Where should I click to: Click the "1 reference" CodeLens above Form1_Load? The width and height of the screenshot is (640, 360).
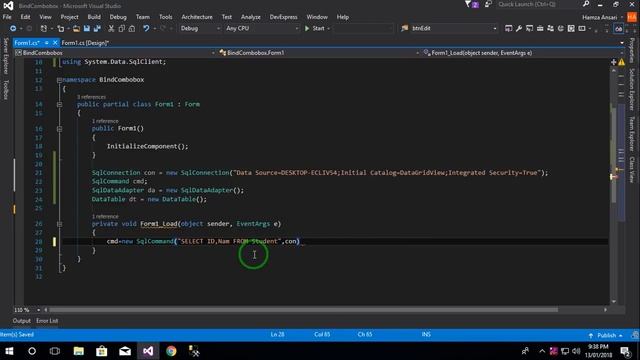coord(105,217)
